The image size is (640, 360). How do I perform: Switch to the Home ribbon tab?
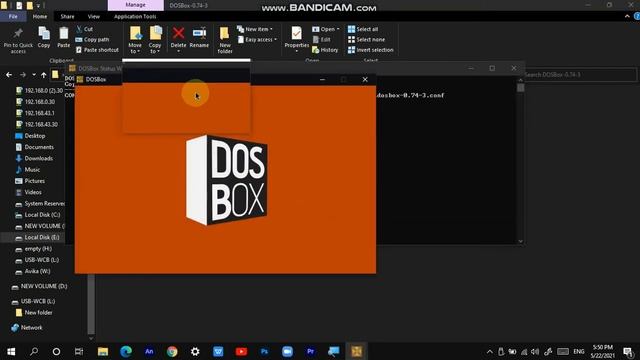point(40,16)
